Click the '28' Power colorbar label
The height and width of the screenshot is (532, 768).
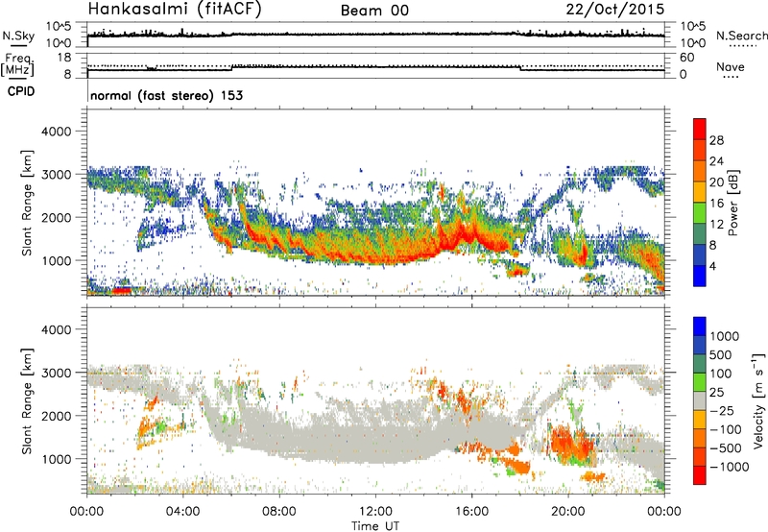tap(716, 140)
